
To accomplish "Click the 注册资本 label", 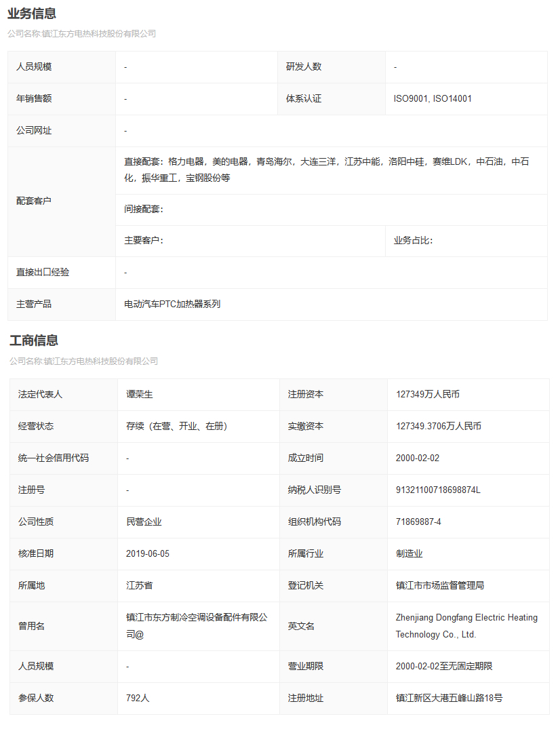I will [x=306, y=395].
